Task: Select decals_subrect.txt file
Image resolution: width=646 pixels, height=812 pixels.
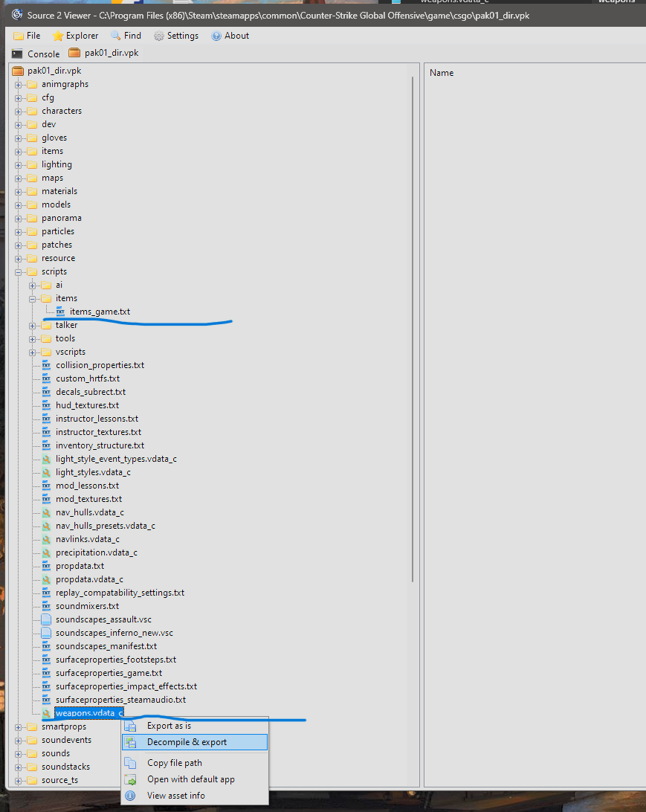Action: coord(91,392)
